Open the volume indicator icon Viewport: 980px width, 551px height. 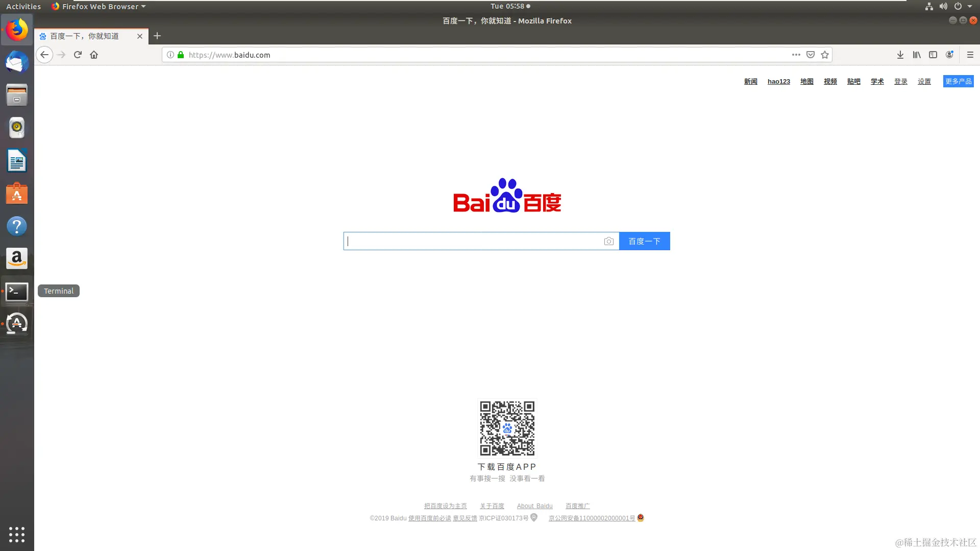point(943,6)
